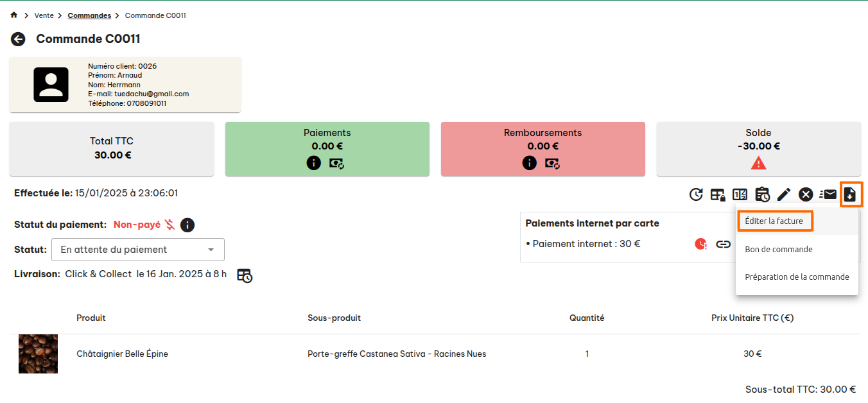Send the order email via envelope icon
The image size is (868, 403).
pos(828,194)
